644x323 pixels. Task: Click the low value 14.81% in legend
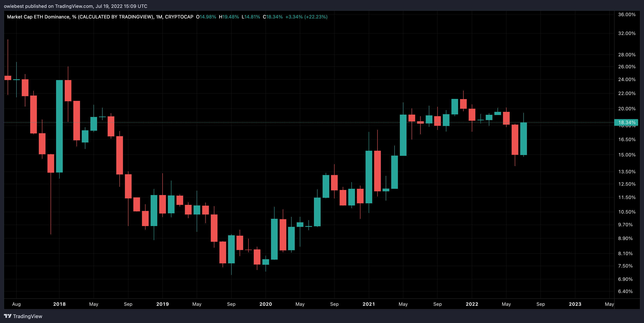[252, 17]
